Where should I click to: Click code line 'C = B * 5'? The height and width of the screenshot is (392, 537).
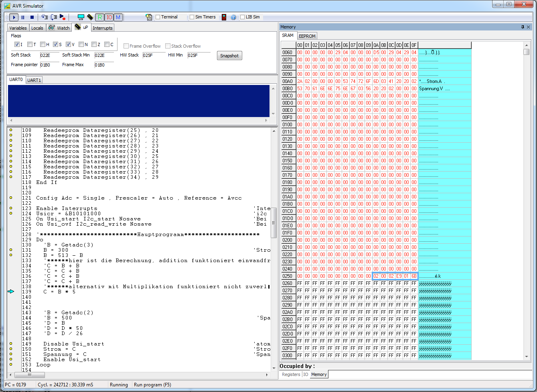60,291
